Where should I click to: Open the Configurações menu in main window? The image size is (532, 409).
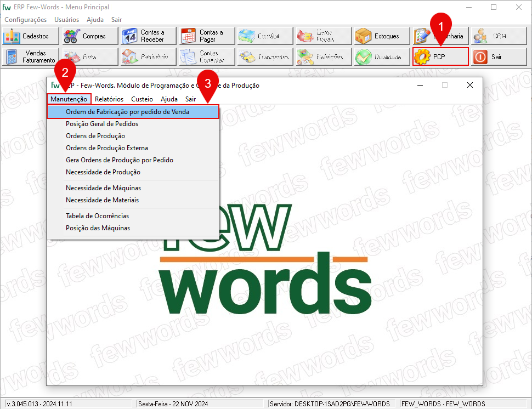[25, 20]
